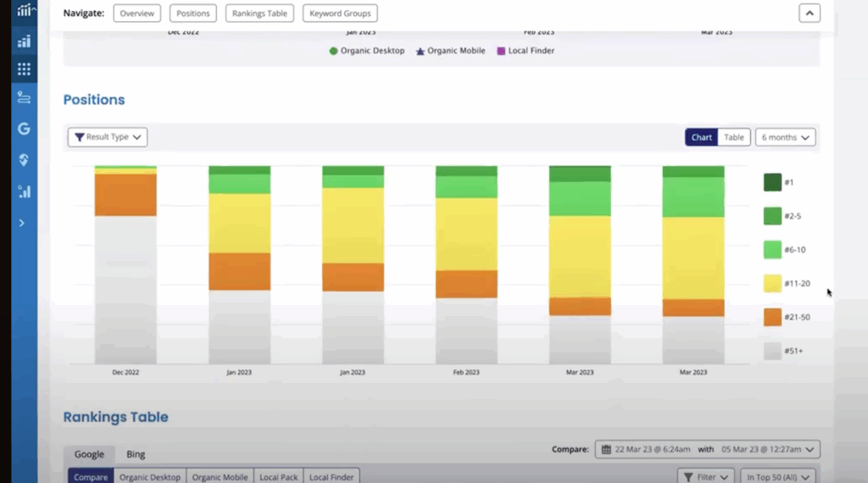
Task: Click the route path icon in sidebar
Action: point(24,97)
